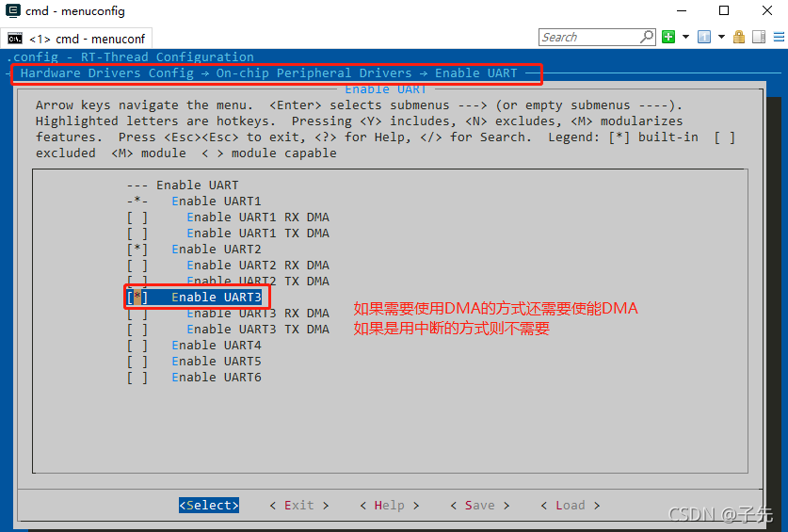Expand the new console dropdown arrow
The height and width of the screenshot is (532, 788).
(685, 37)
